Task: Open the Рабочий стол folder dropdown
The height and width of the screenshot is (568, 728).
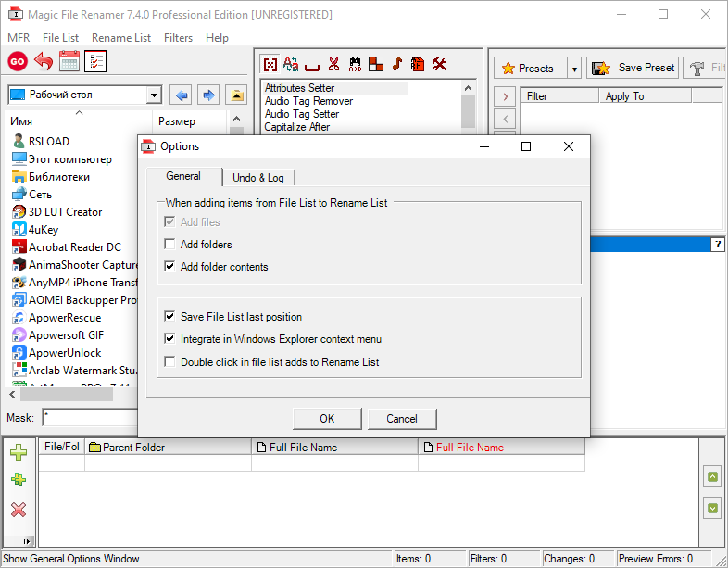Action: tap(154, 95)
